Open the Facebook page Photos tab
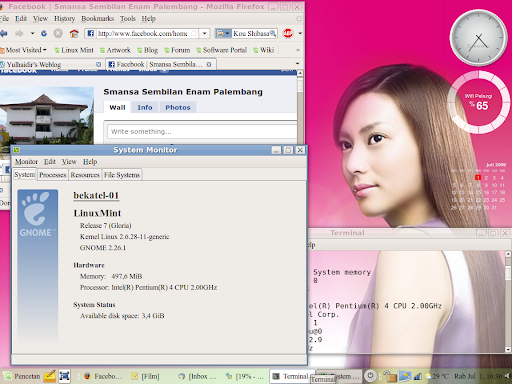Screen dimensions: 512x384 click(x=178, y=107)
